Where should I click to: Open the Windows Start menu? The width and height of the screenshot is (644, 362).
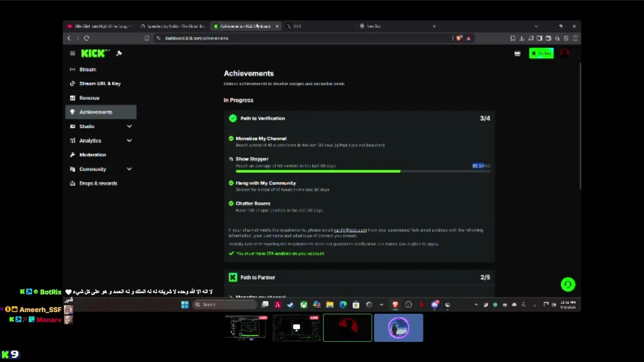click(x=185, y=304)
